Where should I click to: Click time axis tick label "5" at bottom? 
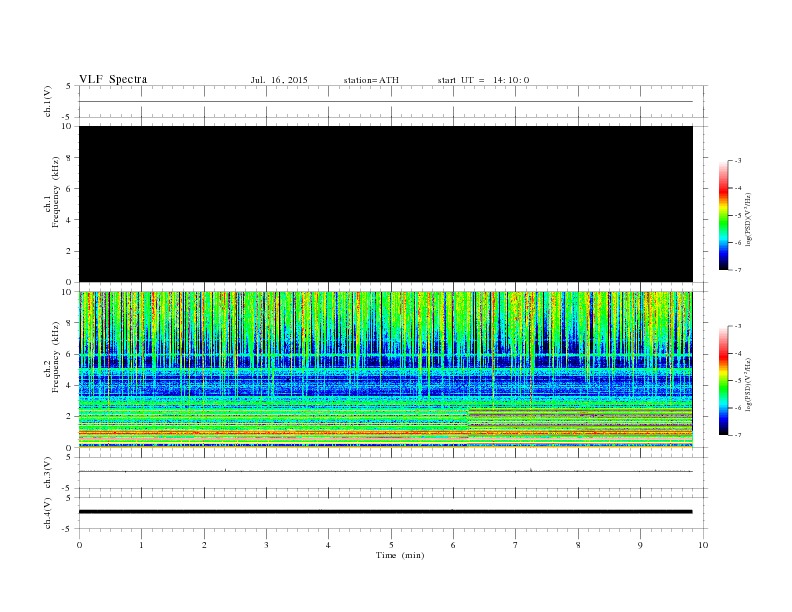point(391,545)
